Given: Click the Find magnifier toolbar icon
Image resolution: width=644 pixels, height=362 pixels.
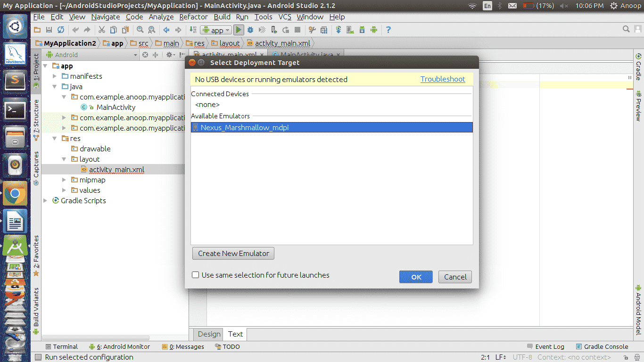Looking at the screenshot, I should coord(140,30).
